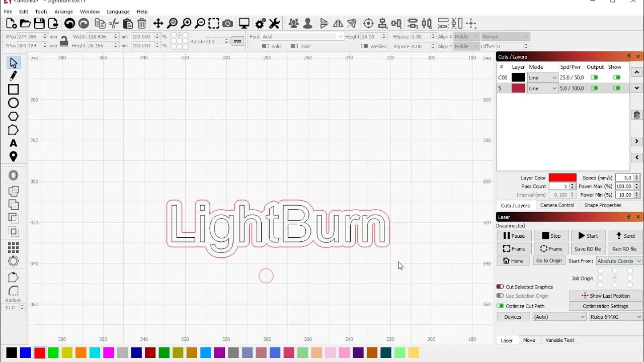Viewport: 644px width, 362px height.
Task: Click the Send button
Action: coord(625,236)
